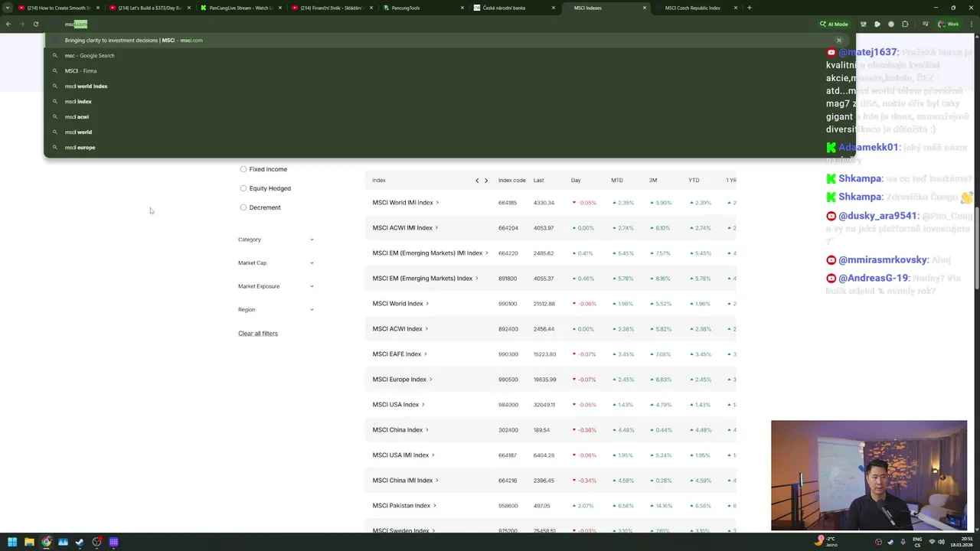980x551 pixels.
Task: Open Chrome's three-dot menu
Action: pyautogui.click(x=972, y=24)
